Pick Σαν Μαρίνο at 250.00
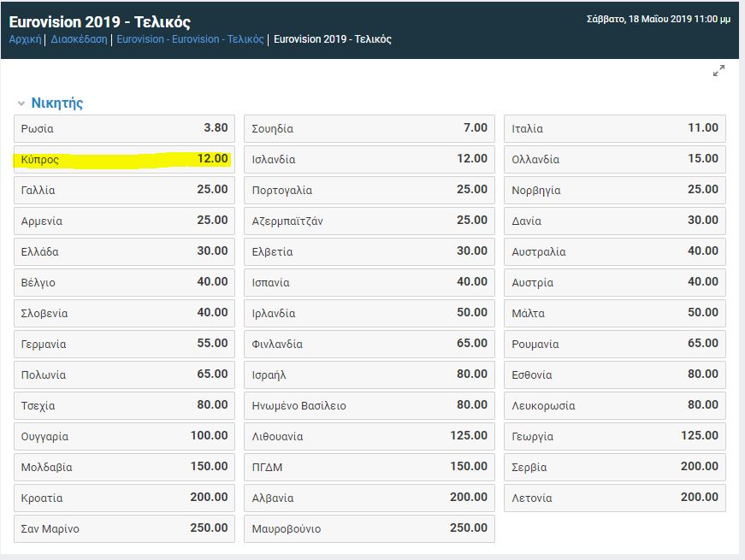The width and height of the screenshot is (745, 560). (x=125, y=529)
